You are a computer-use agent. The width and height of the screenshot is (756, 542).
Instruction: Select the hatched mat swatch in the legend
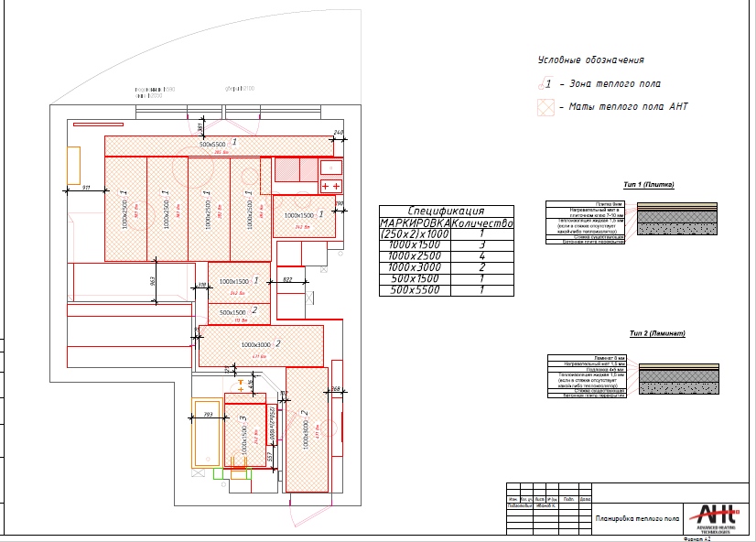(x=545, y=107)
